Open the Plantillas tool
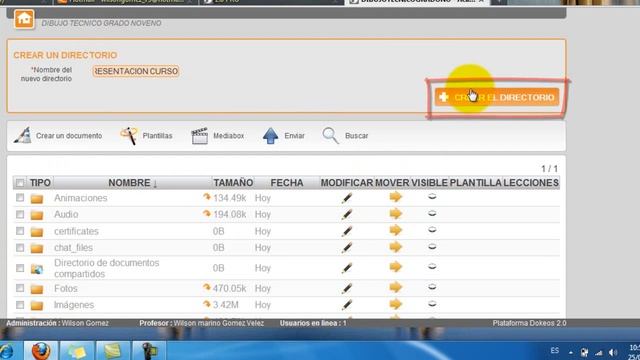This screenshot has width=640, height=360. 146,136
